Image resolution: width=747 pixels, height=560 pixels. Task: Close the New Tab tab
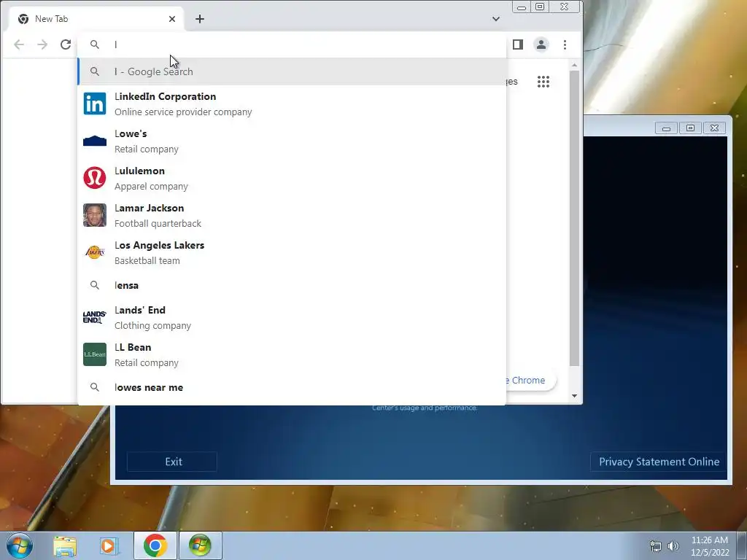pyautogui.click(x=172, y=19)
